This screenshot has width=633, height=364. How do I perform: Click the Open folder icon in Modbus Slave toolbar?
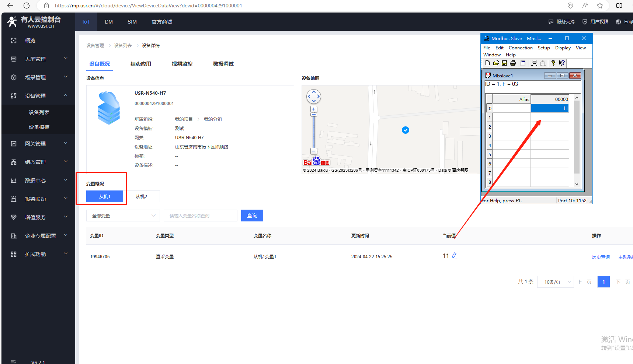coord(496,63)
